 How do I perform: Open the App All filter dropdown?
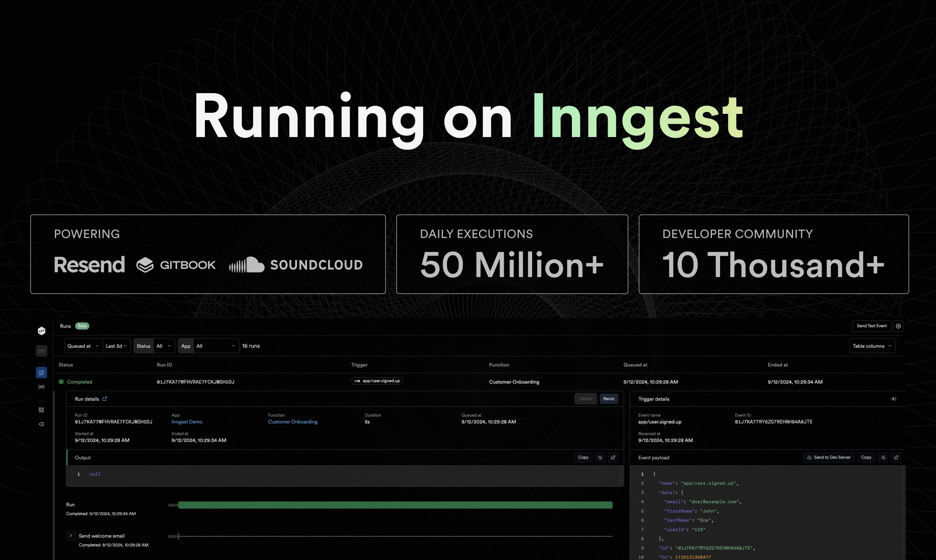[x=216, y=346]
